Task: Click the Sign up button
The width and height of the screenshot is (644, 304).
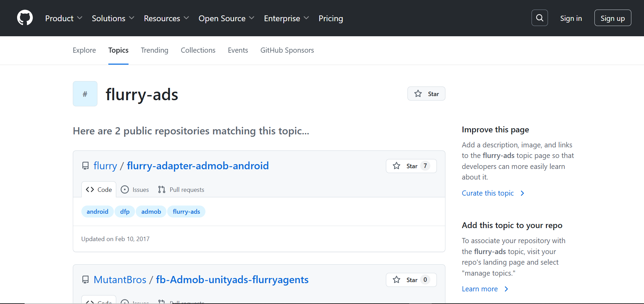Action: point(613,18)
